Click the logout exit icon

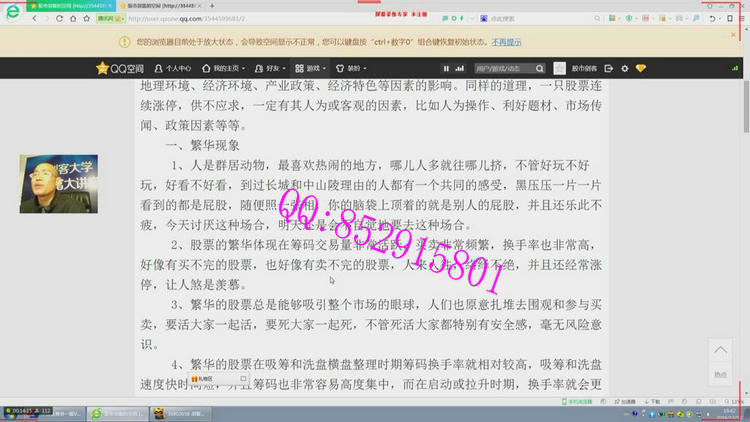(x=610, y=68)
